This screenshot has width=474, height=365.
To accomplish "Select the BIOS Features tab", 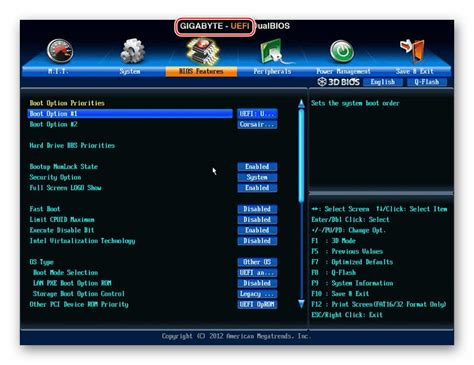I will [x=201, y=71].
